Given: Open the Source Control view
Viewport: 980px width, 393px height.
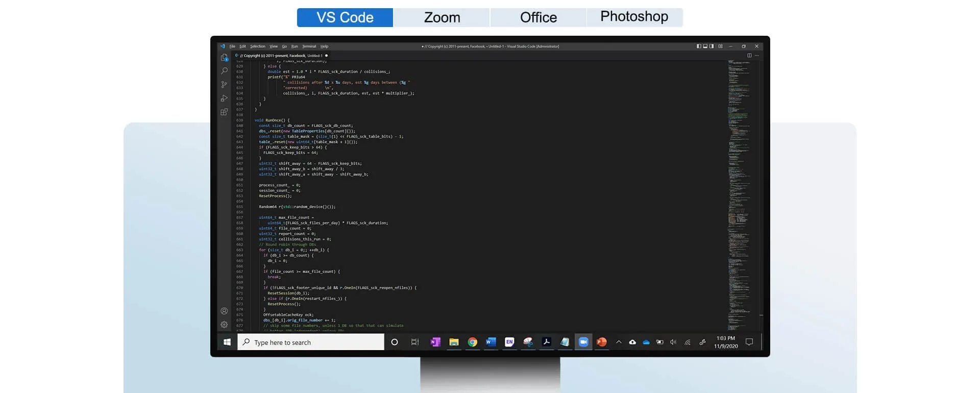Looking at the screenshot, I should pyautogui.click(x=224, y=85).
